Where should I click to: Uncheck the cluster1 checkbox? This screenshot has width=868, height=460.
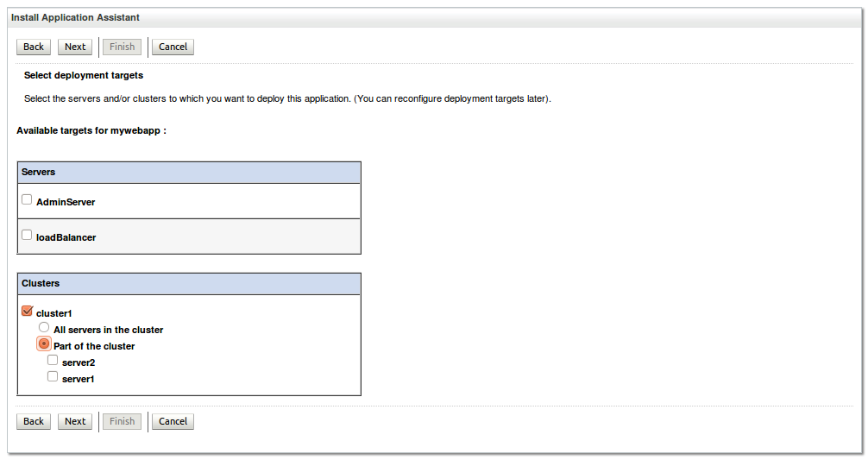27,312
